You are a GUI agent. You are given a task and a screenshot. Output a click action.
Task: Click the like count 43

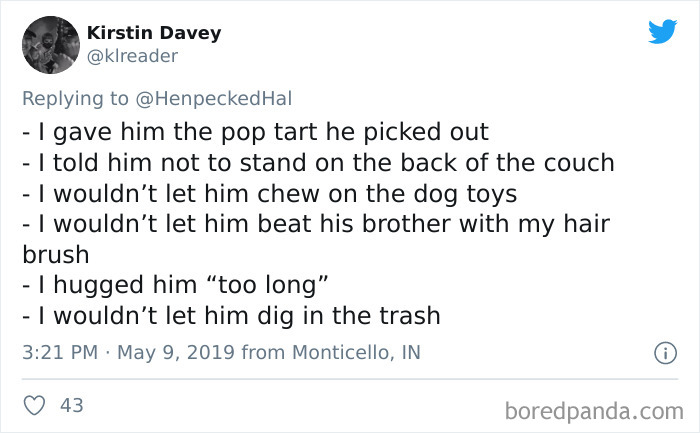(x=72, y=405)
